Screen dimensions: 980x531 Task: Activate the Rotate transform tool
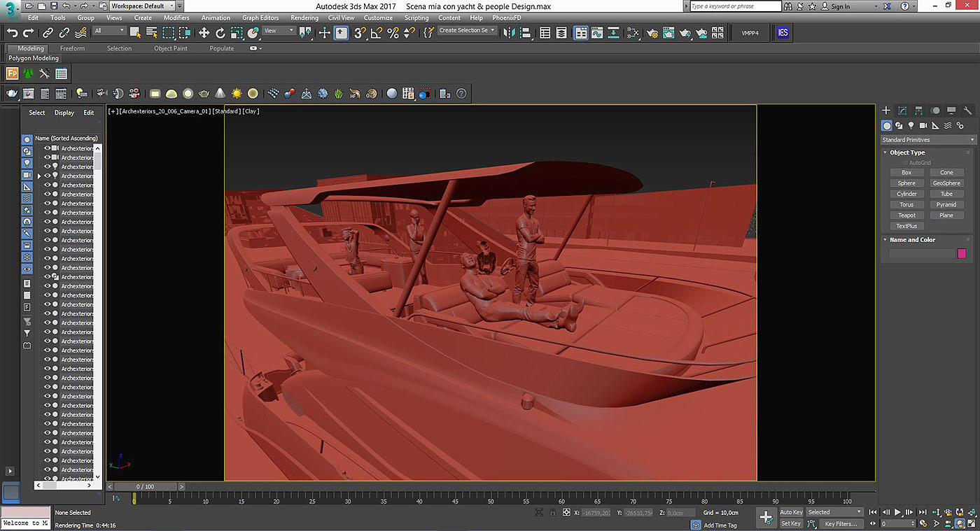(x=220, y=33)
